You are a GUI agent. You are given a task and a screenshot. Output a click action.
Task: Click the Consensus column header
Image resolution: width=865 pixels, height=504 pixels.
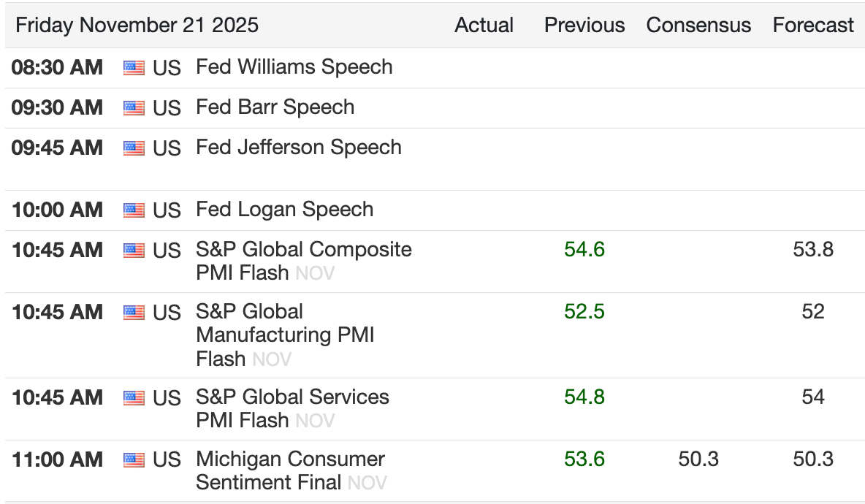coord(698,25)
